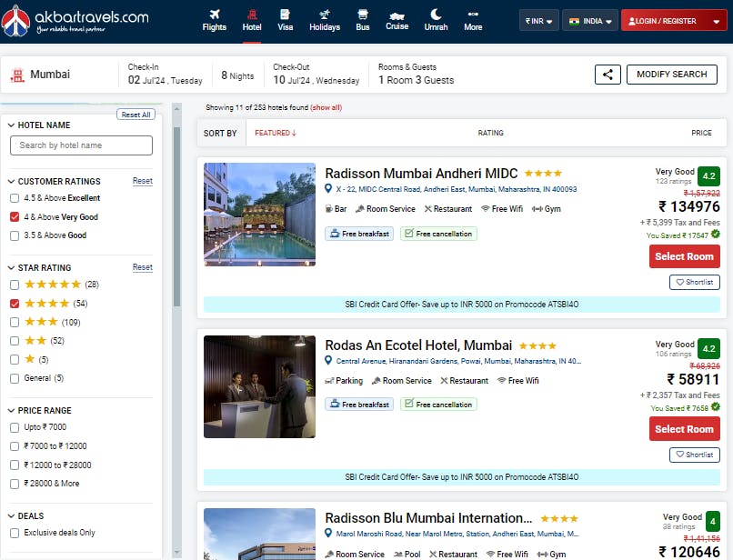Sort by Featured

276,134
